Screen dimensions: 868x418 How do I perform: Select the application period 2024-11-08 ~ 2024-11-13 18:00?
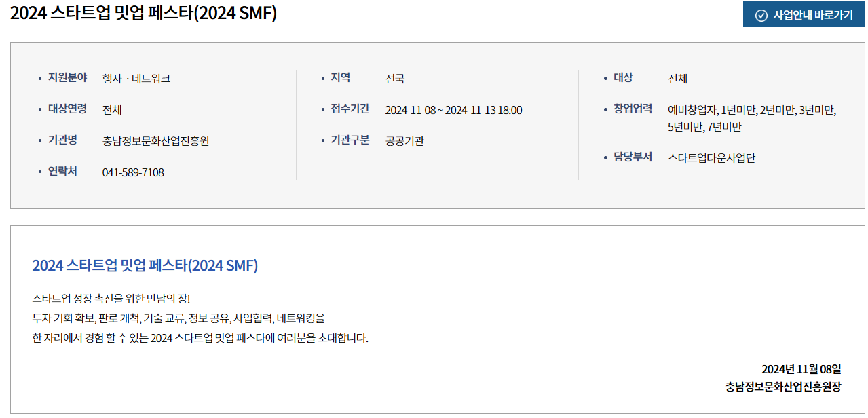pos(453,110)
